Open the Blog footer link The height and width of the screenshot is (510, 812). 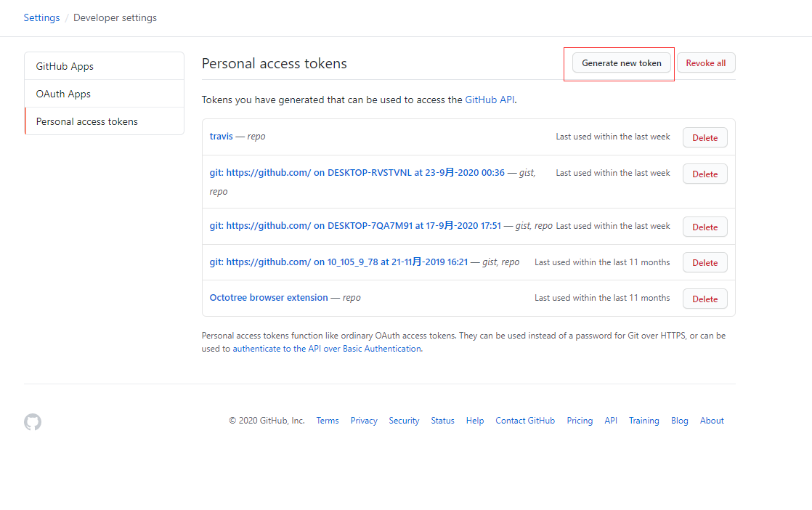pyautogui.click(x=679, y=421)
